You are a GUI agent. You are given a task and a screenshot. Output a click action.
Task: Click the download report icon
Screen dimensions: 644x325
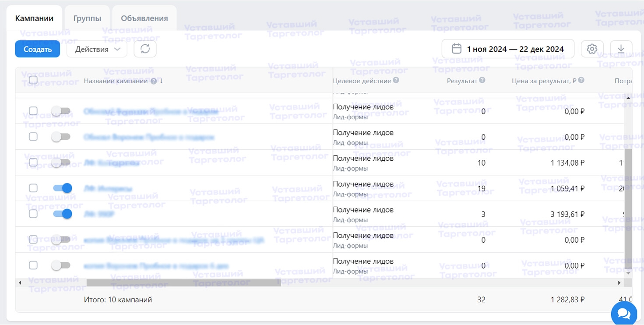[x=621, y=49]
